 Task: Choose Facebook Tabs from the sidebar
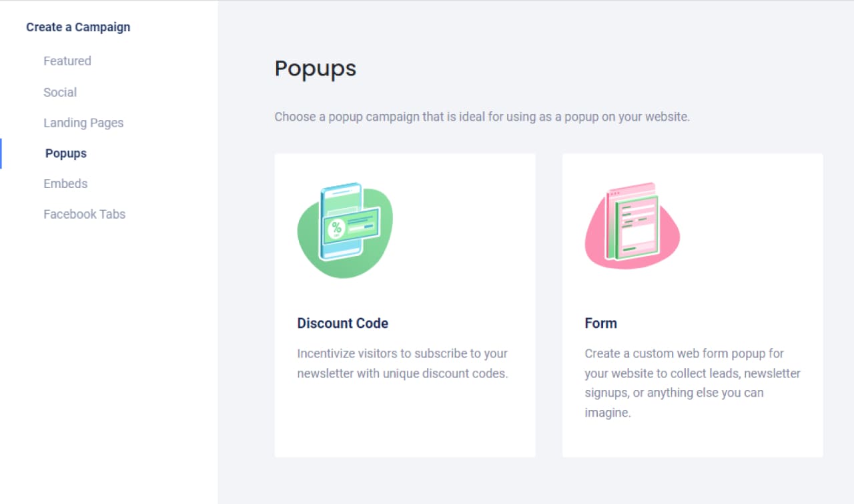85,215
